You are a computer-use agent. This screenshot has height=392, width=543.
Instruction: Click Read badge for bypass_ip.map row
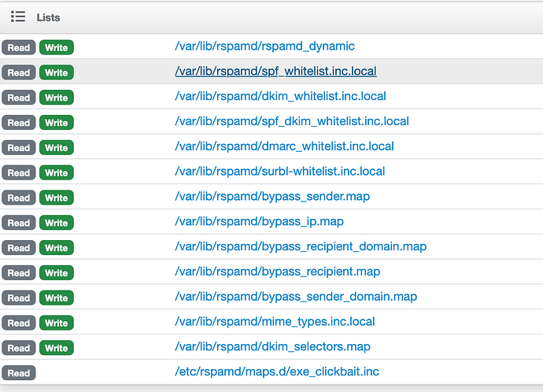pyautogui.click(x=19, y=223)
